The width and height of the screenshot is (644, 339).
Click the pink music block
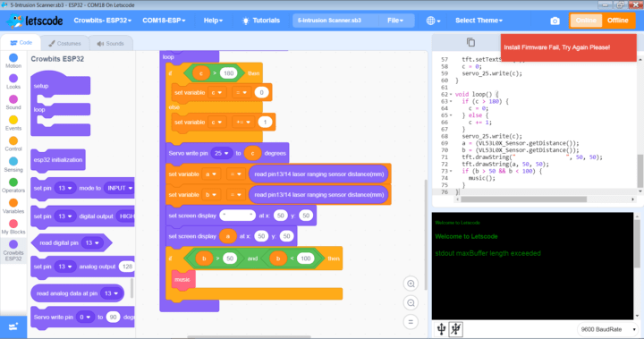182,280
